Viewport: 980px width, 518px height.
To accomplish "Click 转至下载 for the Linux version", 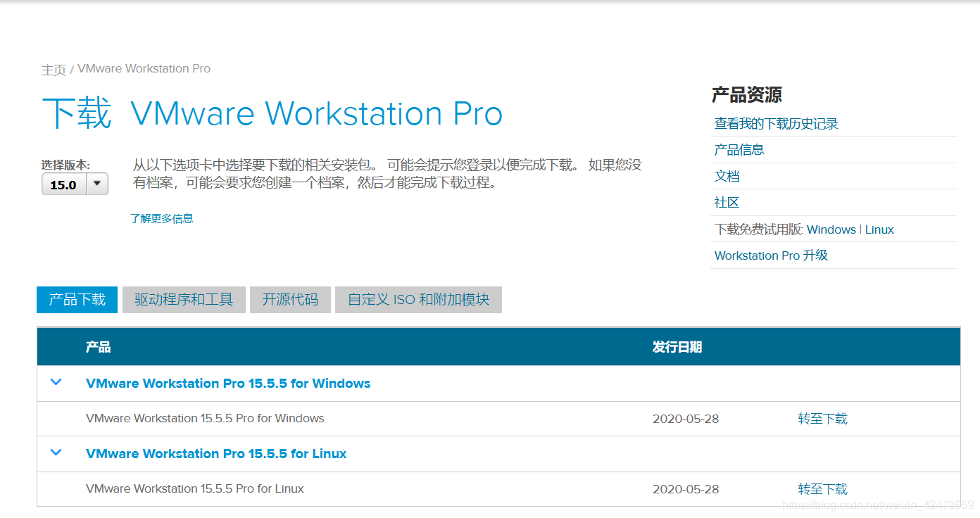I will 822,489.
